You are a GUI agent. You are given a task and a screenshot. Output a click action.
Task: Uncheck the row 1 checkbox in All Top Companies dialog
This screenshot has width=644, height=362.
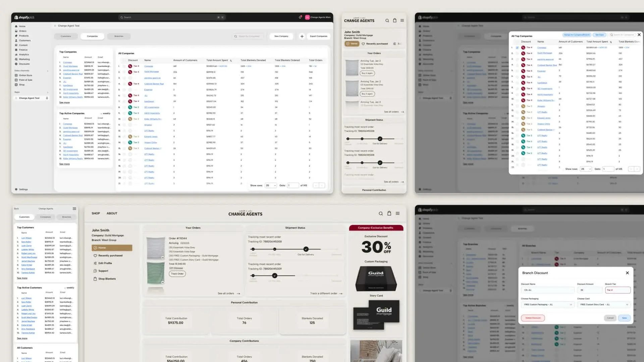click(x=517, y=48)
